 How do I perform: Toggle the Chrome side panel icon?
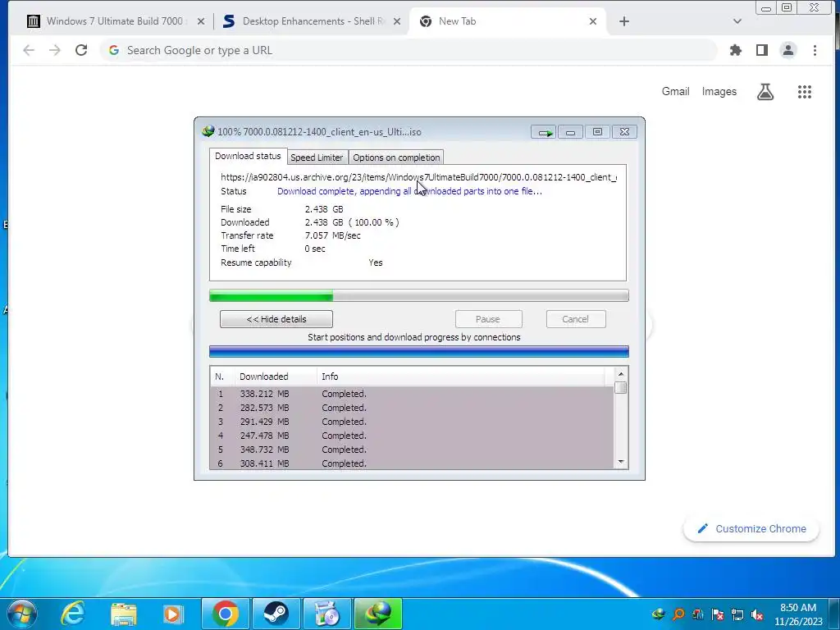tap(762, 50)
